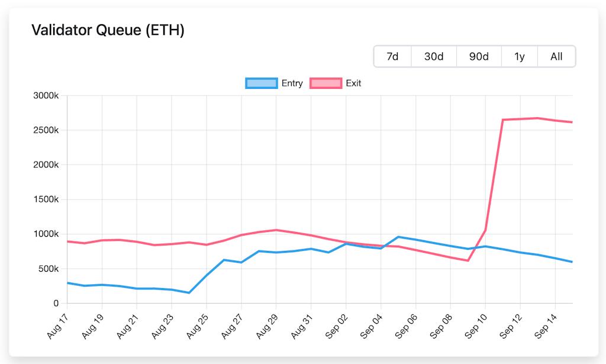Viewport: 606px width, 364px height.
Task: Click the Aug 17 x-axis label
Action: (x=58, y=324)
